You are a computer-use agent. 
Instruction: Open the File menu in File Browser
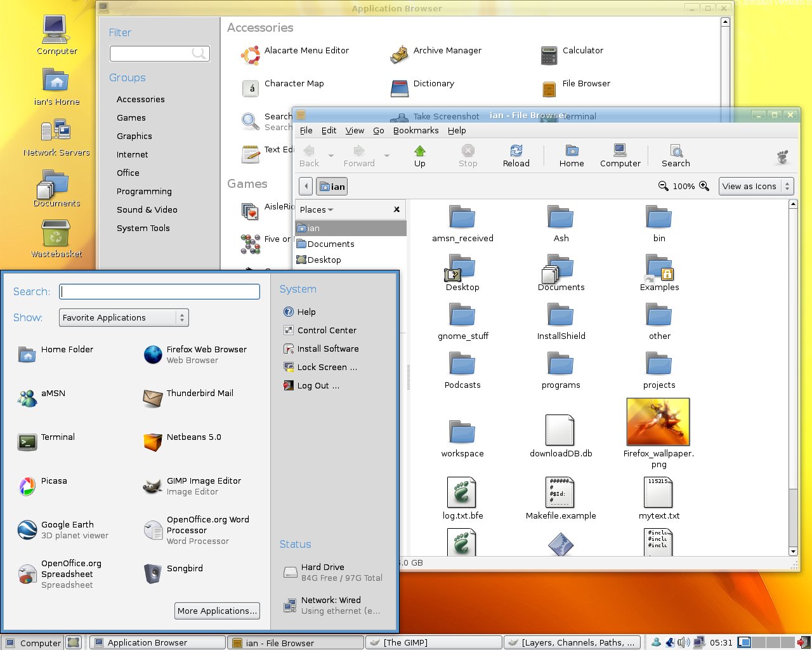[x=306, y=130]
